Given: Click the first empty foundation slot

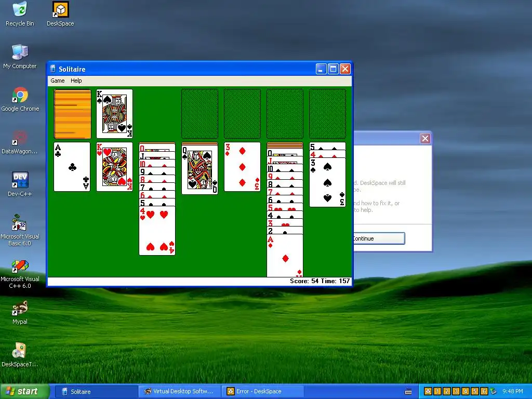Looking at the screenshot, I should 200,114.
